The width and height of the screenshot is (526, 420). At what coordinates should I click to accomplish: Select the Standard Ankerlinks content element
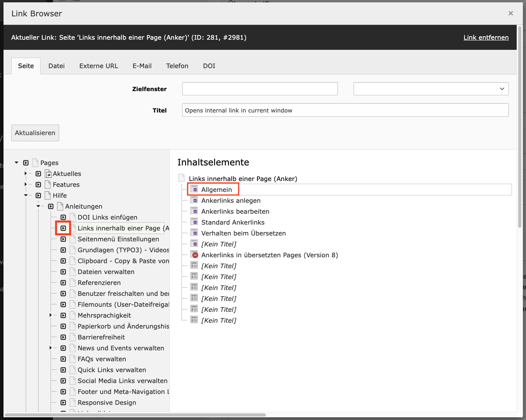(x=233, y=222)
